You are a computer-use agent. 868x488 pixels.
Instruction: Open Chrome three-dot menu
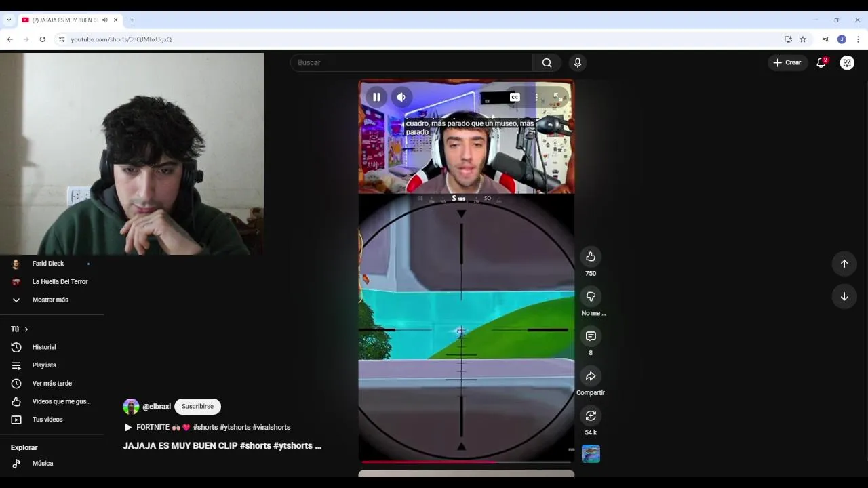[858, 39]
